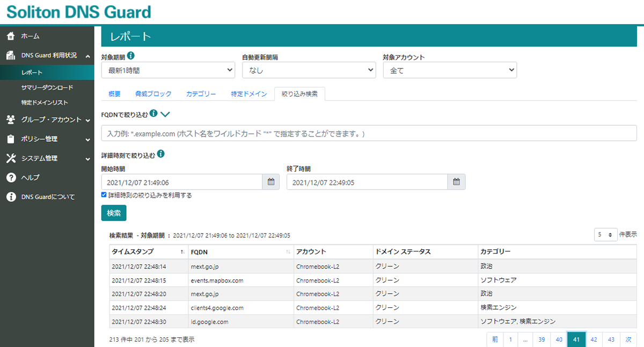Open the 対象アカウント dropdown showing 全て
This screenshot has height=347, width=644.
(450, 70)
